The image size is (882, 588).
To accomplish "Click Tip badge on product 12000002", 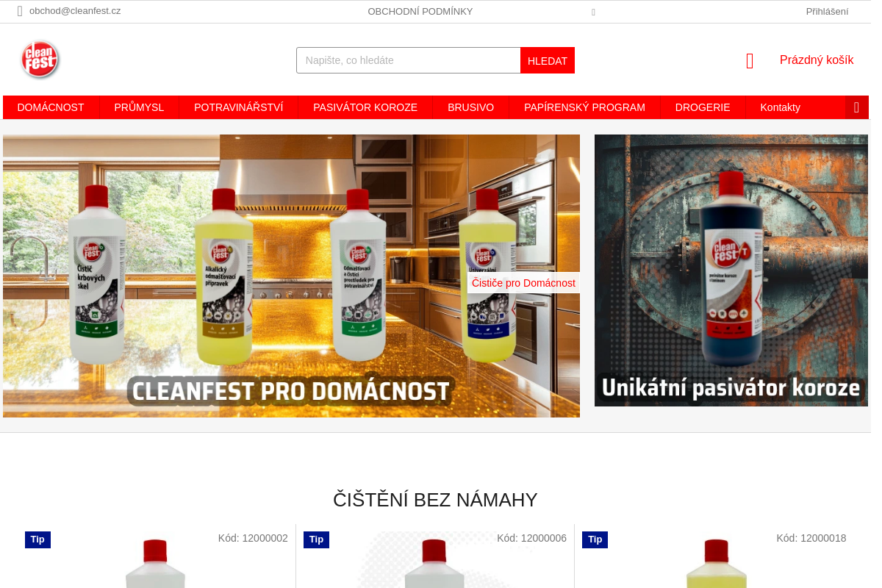I will click(x=37, y=539).
